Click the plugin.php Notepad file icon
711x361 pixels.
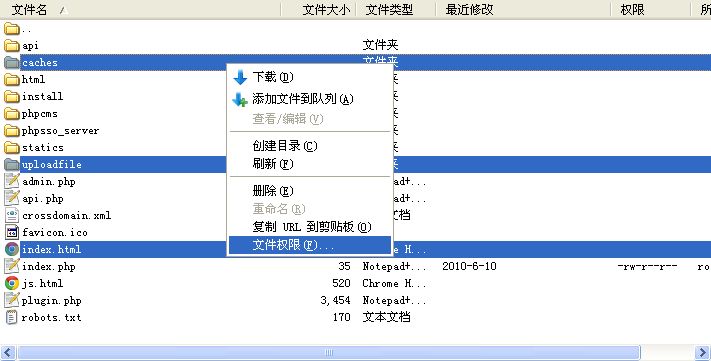(12, 300)
